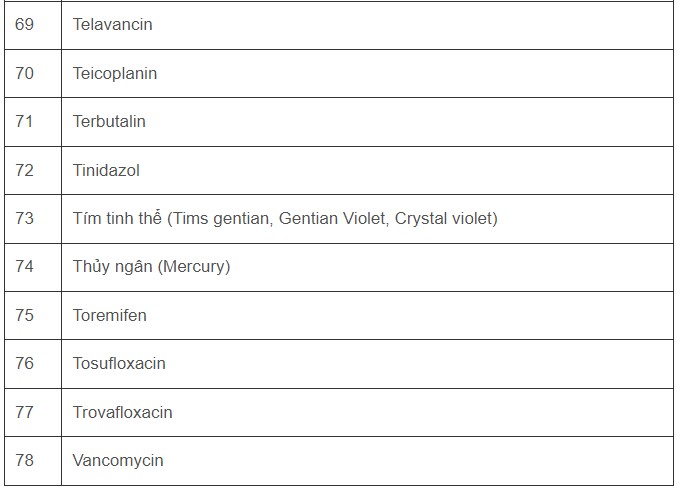Select the Vancomycin entry

coord(118,460)
